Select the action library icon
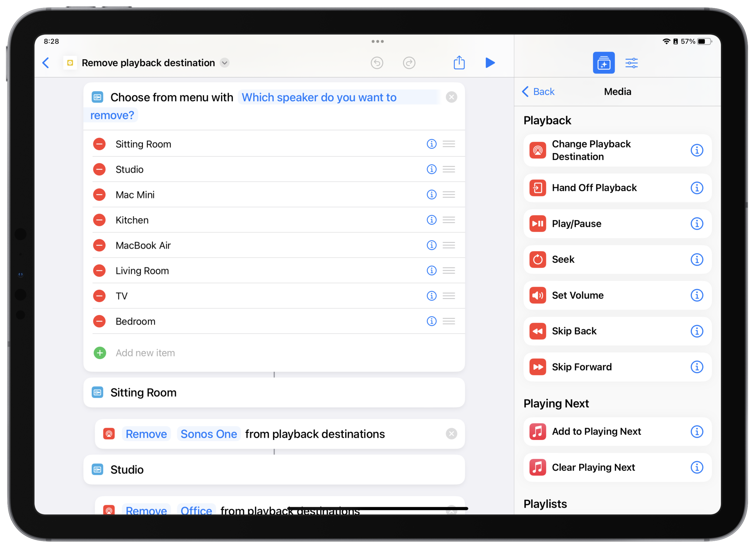 [x=604, y=63]
